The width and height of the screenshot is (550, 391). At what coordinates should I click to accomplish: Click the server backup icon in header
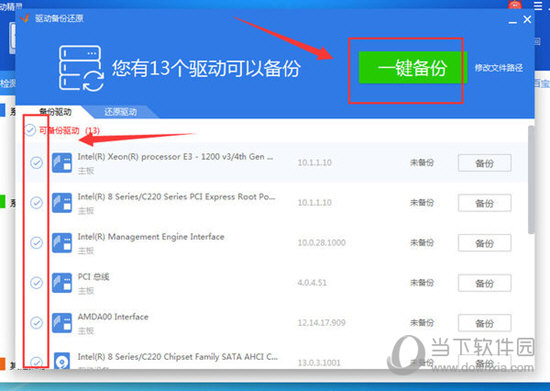point(81,68)
